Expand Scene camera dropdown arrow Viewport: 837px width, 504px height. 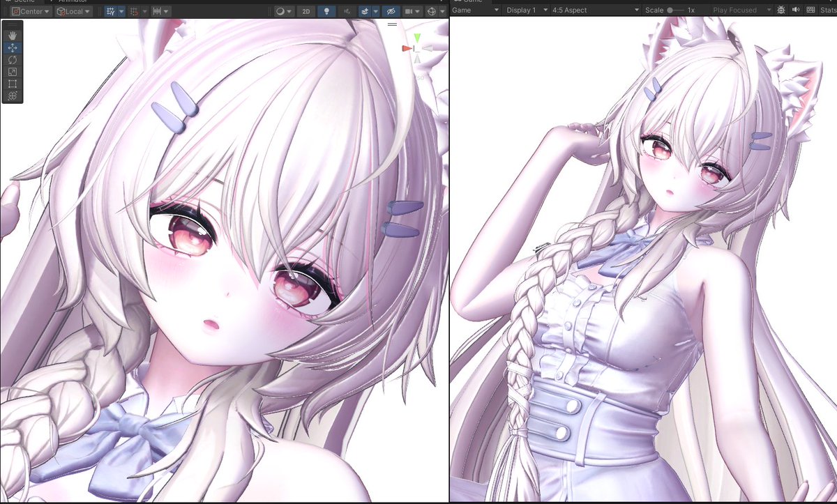point(418,11)
